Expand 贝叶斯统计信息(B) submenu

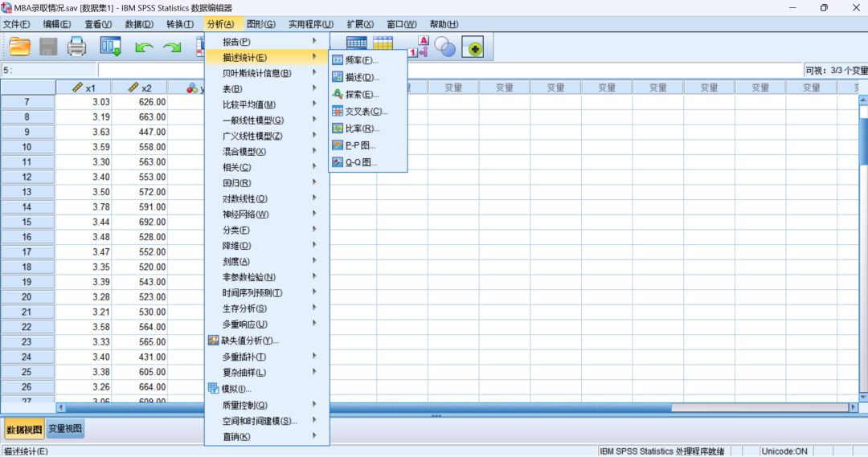pyautogui.click(x=267, y=73)
